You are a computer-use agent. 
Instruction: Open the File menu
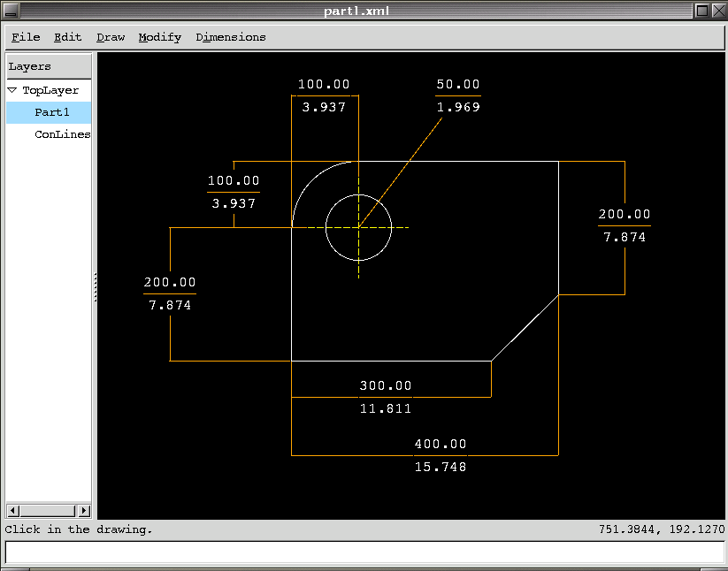click(26, 37)
